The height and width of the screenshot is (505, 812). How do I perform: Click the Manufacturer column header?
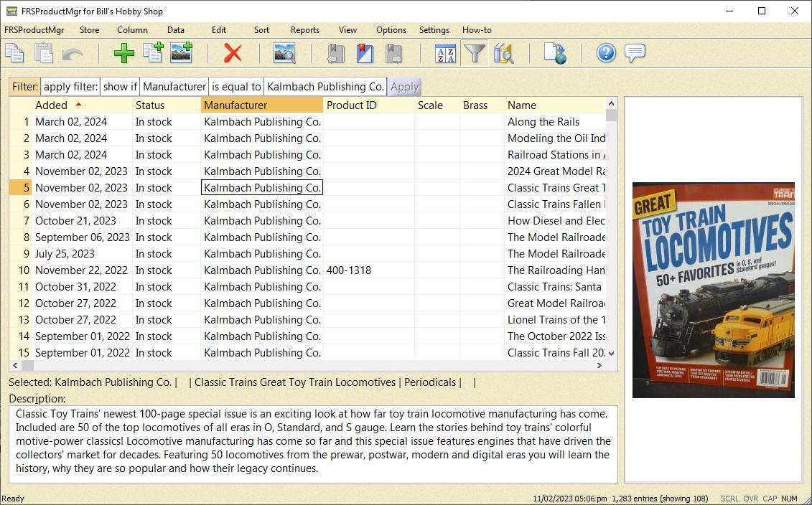(261, 105)
